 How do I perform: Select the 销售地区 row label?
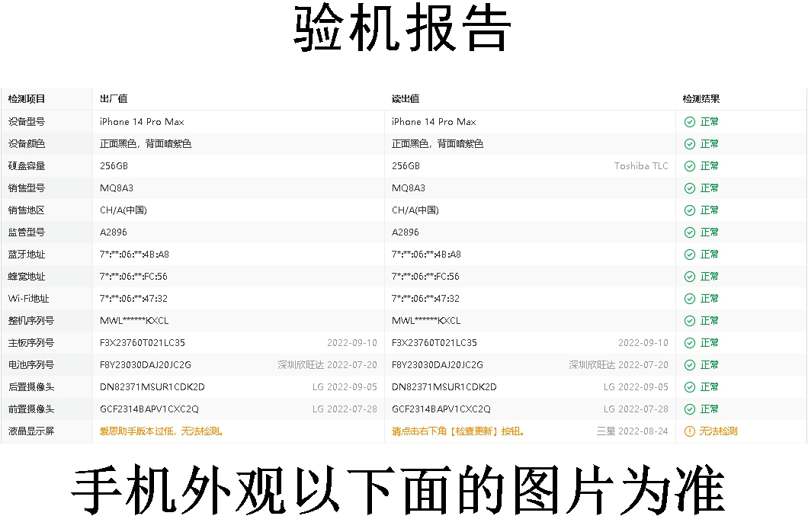(x=27, y=210)
